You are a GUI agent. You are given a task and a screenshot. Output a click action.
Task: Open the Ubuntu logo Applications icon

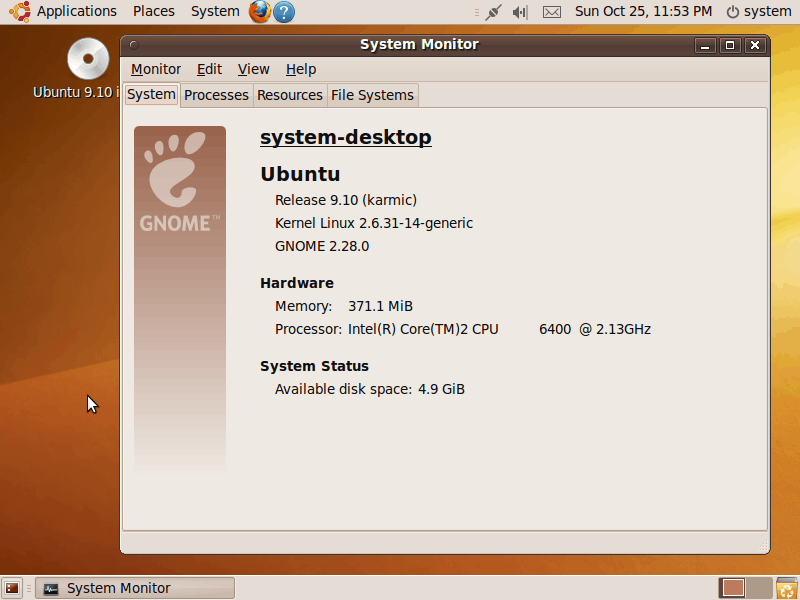pyautogui.click(x=19, y=11)
